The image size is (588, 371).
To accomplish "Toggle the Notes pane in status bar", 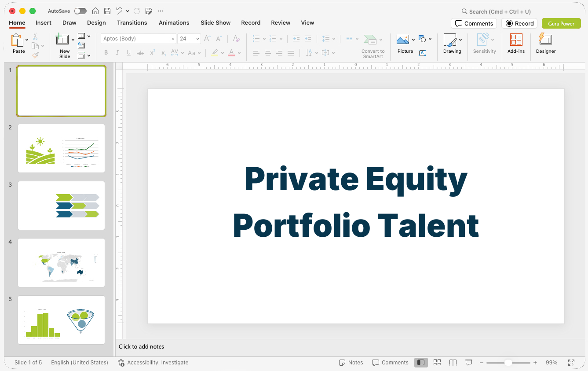I will tap(351, 363).
